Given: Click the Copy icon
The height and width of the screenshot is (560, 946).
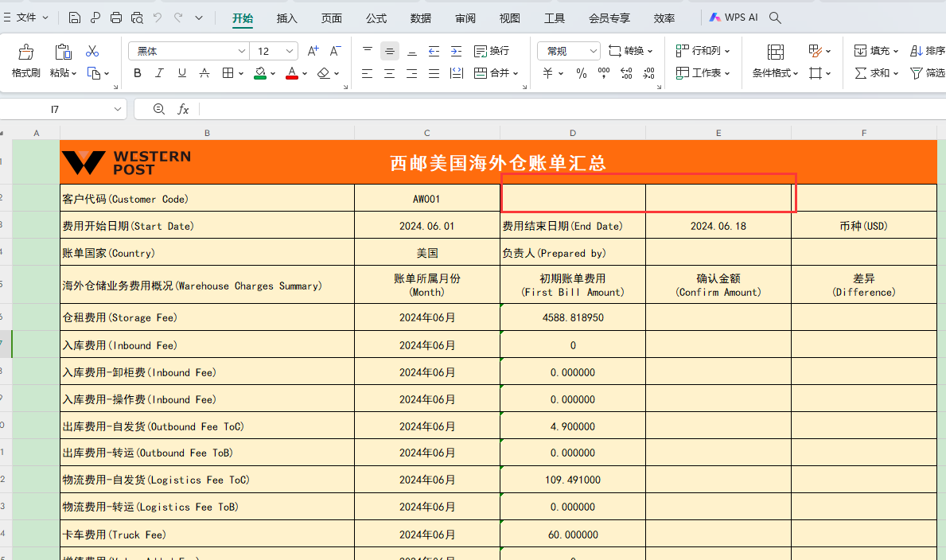Looking at the screenshot, I should pos(94,73).
